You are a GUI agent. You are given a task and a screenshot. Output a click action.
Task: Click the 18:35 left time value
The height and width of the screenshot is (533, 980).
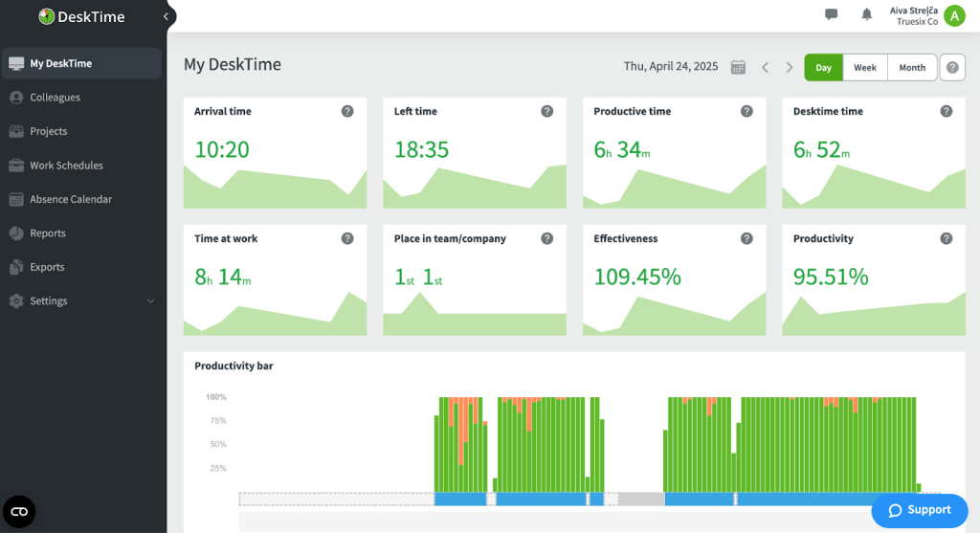coord(421,150)
